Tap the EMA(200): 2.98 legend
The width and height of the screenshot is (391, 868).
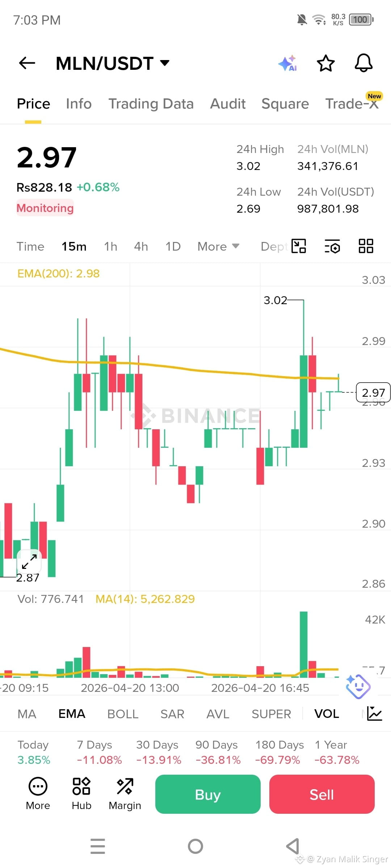pos(58,273)
